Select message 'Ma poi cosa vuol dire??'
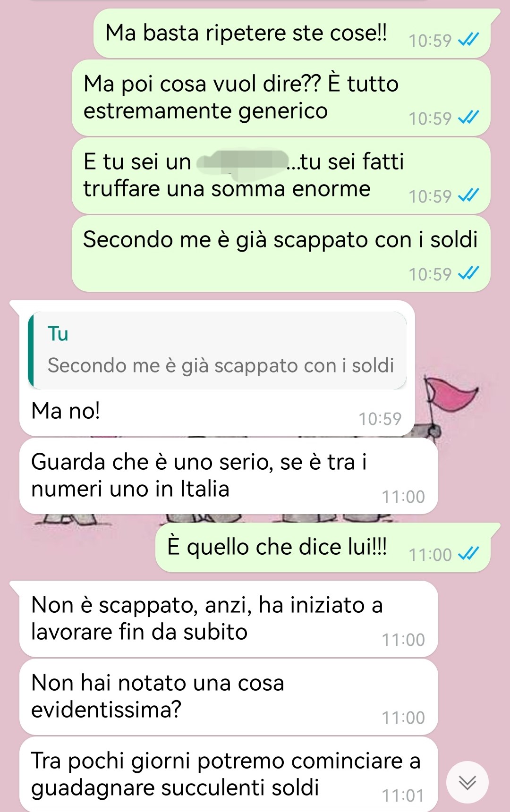The image size is (510, 812). point(281,98)
